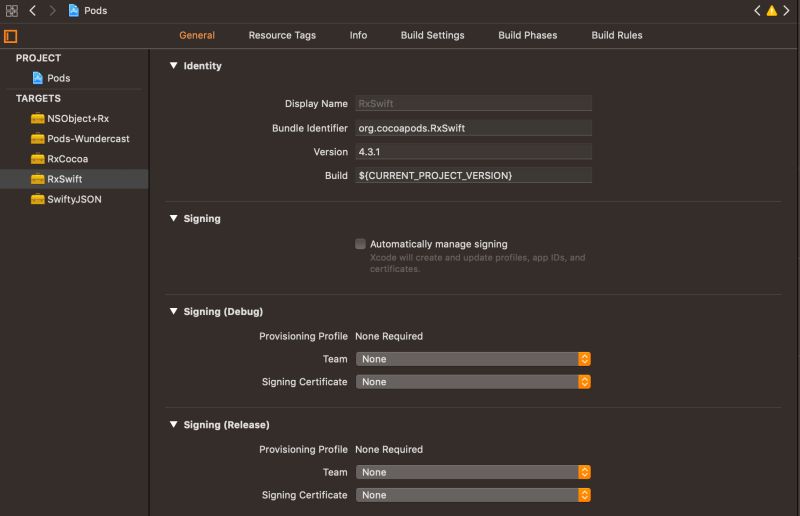Collapse the Signing (Debug) section
Viewport: 800px width, 516px height.
[x=173, y=311]
